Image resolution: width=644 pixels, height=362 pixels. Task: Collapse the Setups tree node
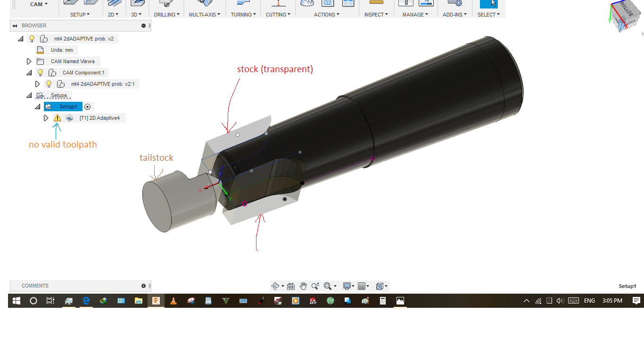29,95
